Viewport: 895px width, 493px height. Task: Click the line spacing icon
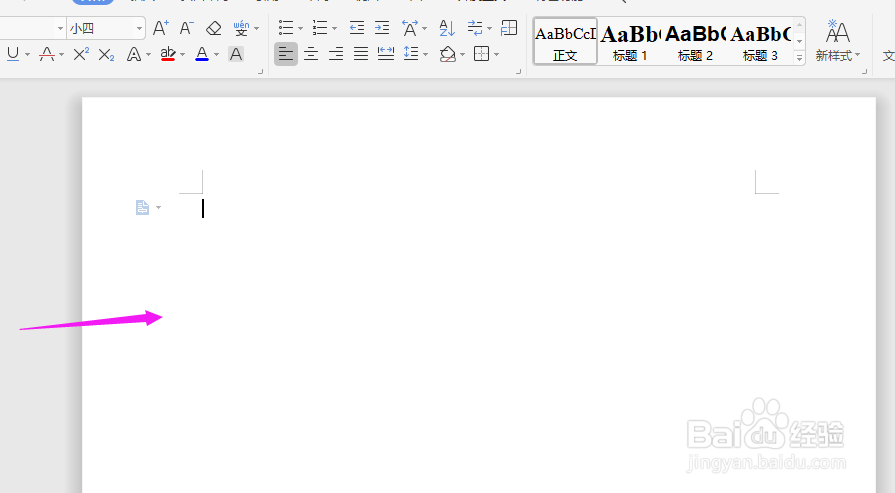[410, 54]
